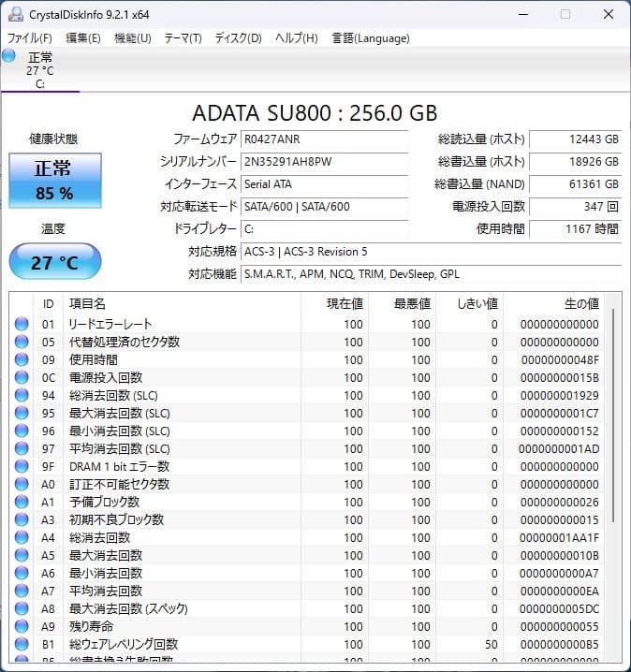
Task: Click the 正常 85 % health status button
Action: point(55,181)
